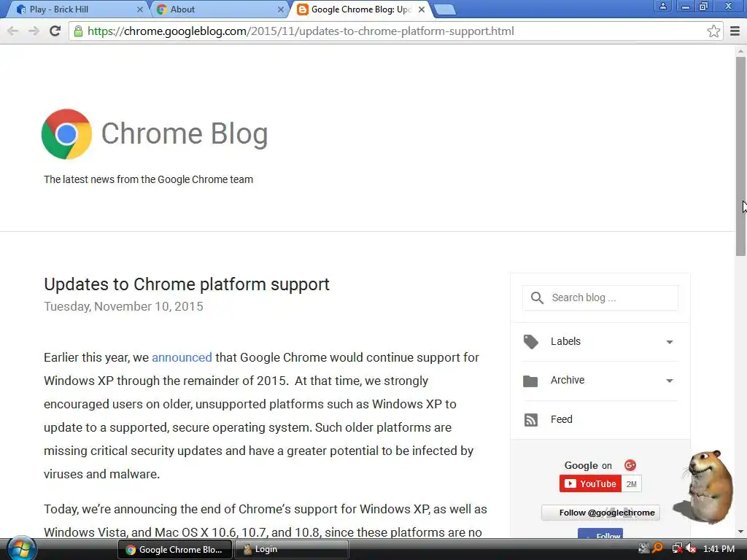Click the Search blog input field

600,298
